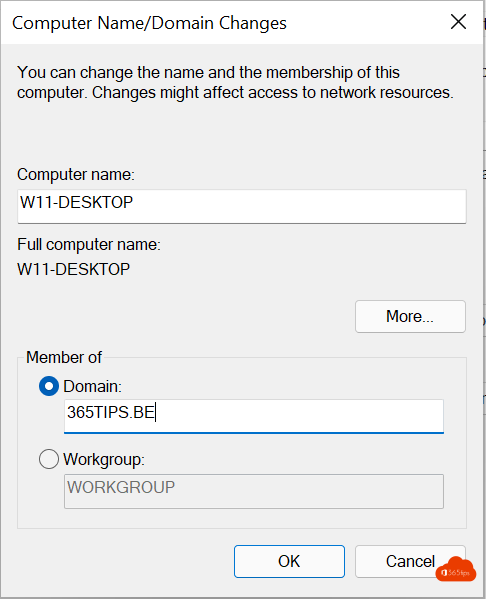Image resolution: width=486 pixels, height=599 pixels.
Task: Click the 'Full computer name:' label
Action: point(89,245)
